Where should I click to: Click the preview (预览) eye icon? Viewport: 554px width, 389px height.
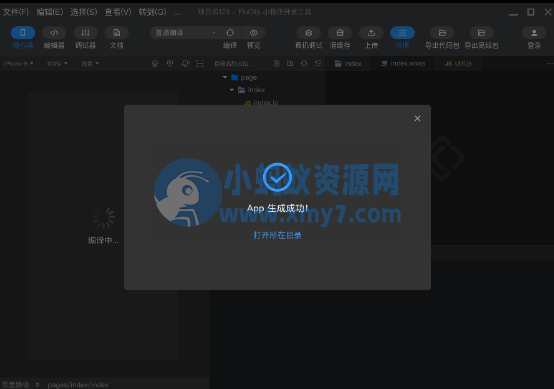tap(253, 33)
